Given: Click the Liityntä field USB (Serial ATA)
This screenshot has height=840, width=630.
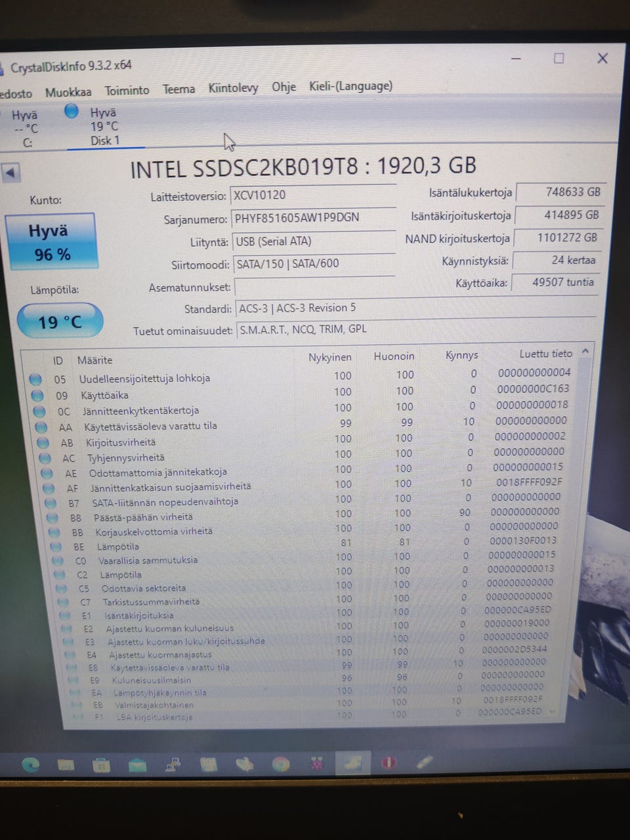Looking at the screenshot, I should pos(313,241).
